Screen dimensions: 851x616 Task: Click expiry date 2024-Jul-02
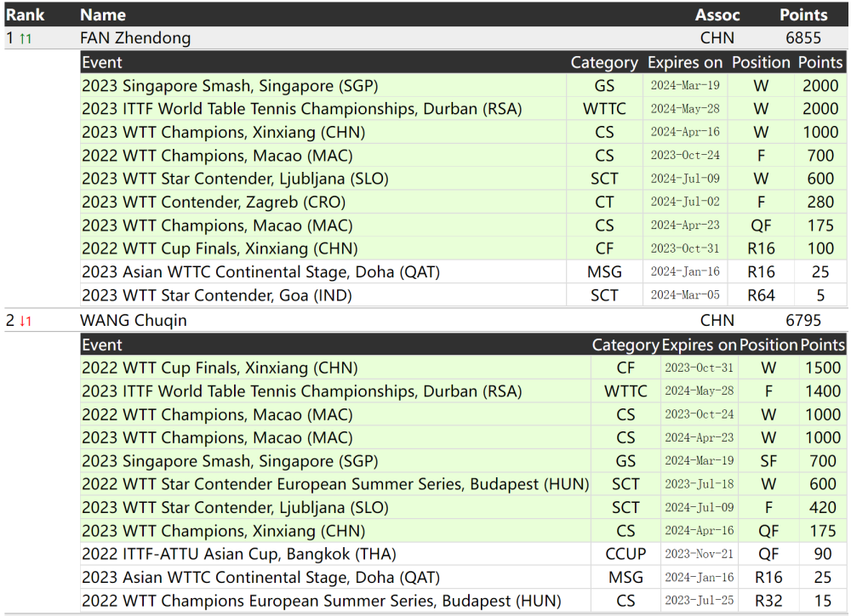click(x=685, y=202)
